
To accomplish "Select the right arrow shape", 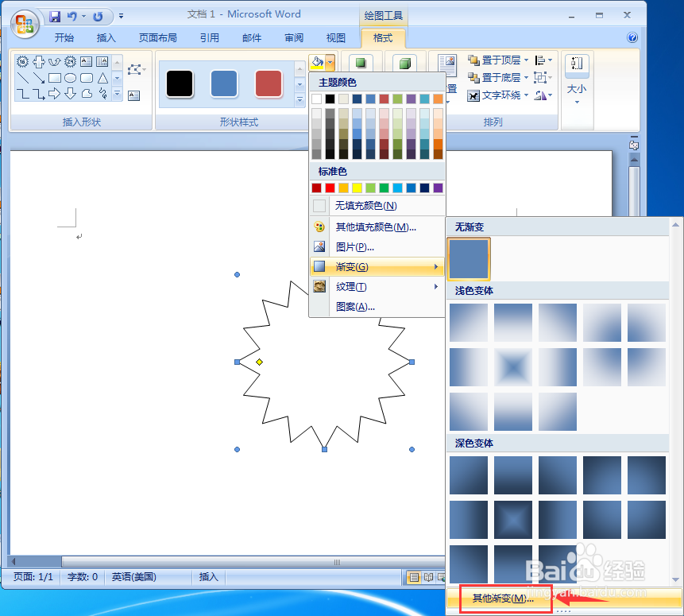I will coord(55,94).
